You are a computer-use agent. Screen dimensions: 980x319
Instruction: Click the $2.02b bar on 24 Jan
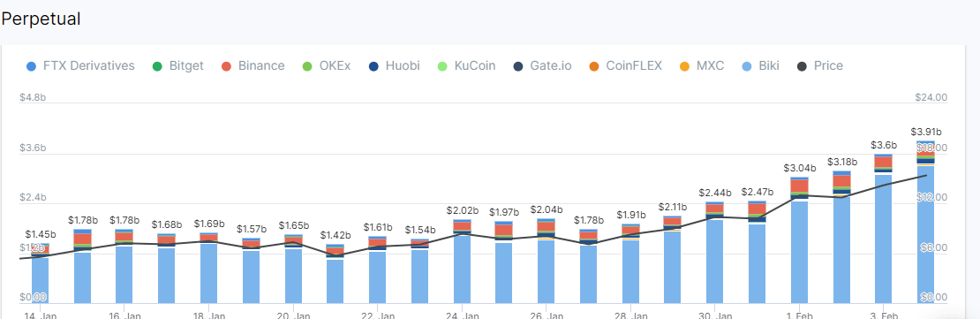coord(462,262)
